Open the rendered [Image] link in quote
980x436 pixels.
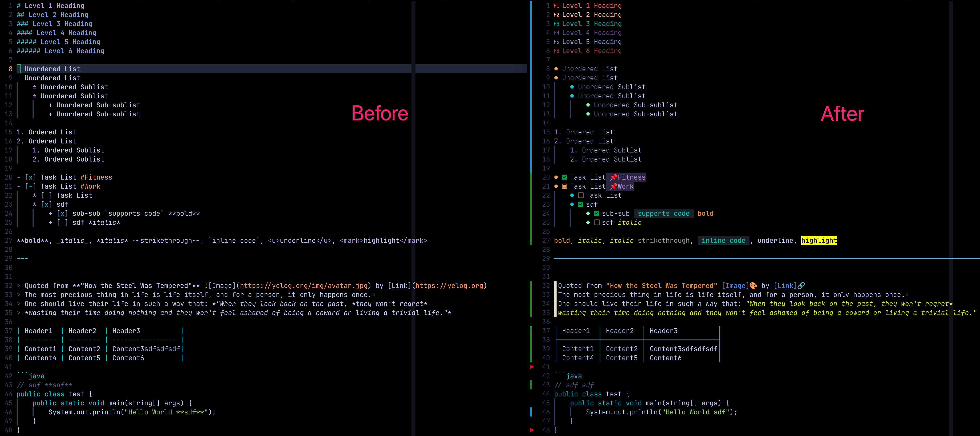click(x=735, y=286)
